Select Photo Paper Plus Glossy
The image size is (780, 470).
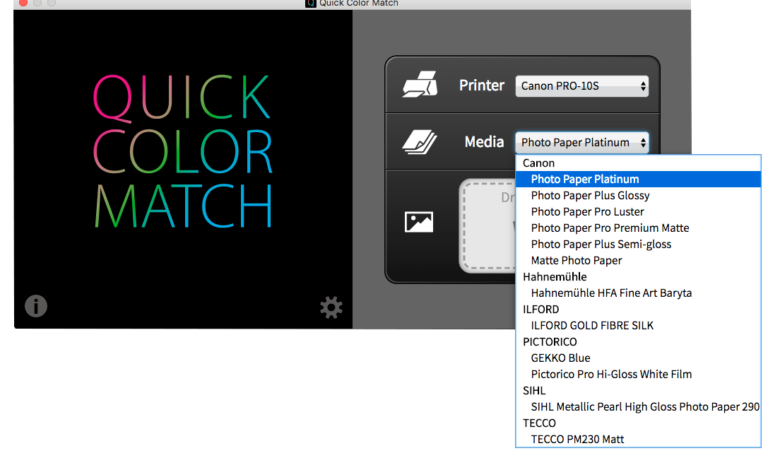pyautogui.click(x=638, y=195)
